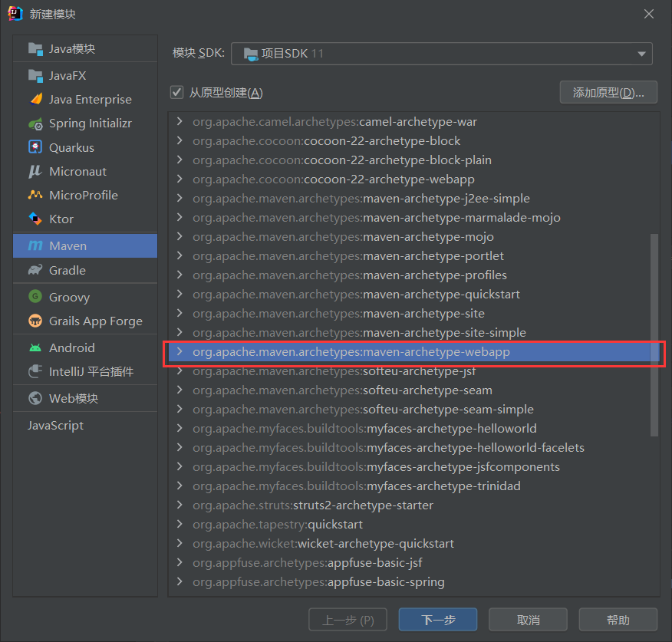Select maven-archetype-marmalade-mojo row
The width and height of the screenshot is (672, 642).
click(x=413, y=217)
